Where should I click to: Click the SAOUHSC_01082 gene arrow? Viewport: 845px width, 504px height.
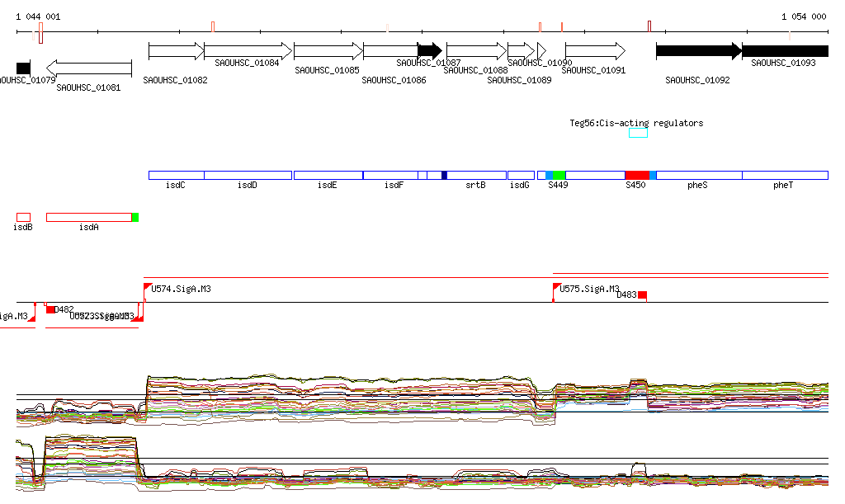point(176,51)
